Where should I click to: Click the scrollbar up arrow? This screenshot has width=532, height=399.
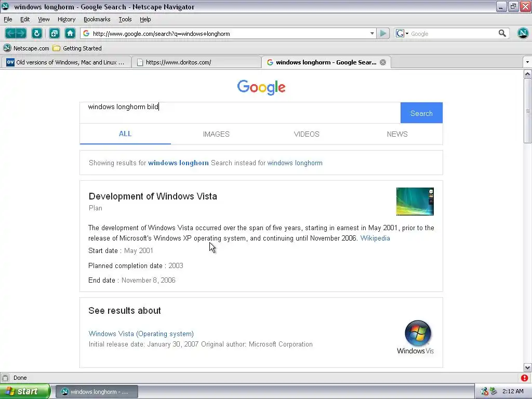click(527, 74)
